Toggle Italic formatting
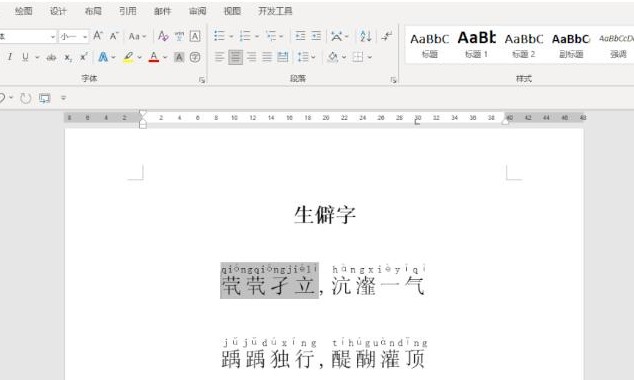Screen dimensions: 634x380 [10, 57]
